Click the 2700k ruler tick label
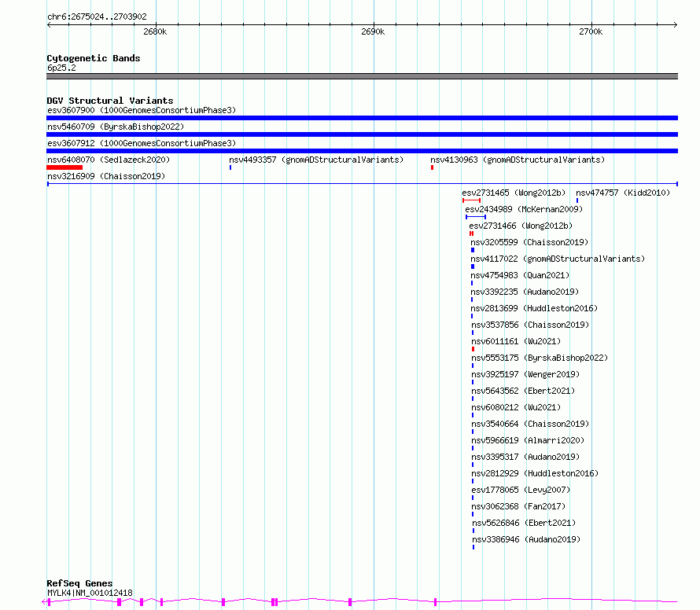700x610 pixels. tap(591, 31)
